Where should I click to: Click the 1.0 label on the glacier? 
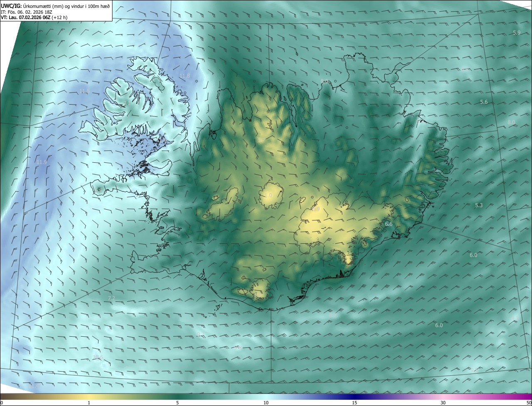coord(268,196)
